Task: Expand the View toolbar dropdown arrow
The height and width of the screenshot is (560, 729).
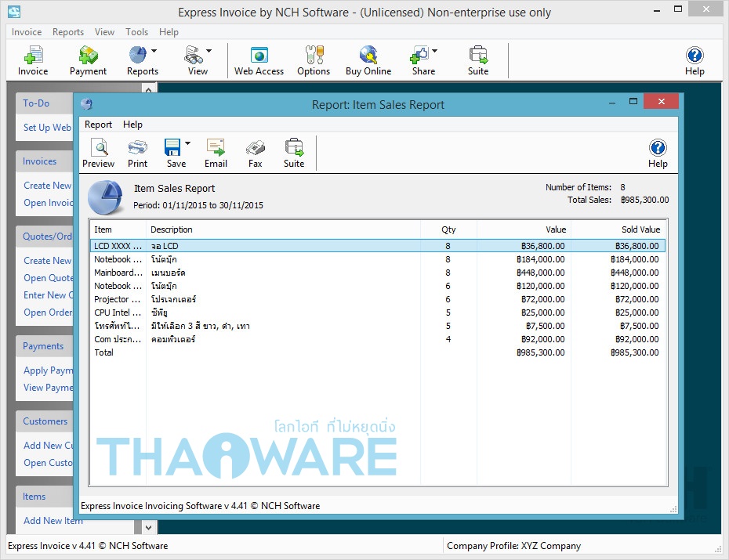Action: (209, 51)
